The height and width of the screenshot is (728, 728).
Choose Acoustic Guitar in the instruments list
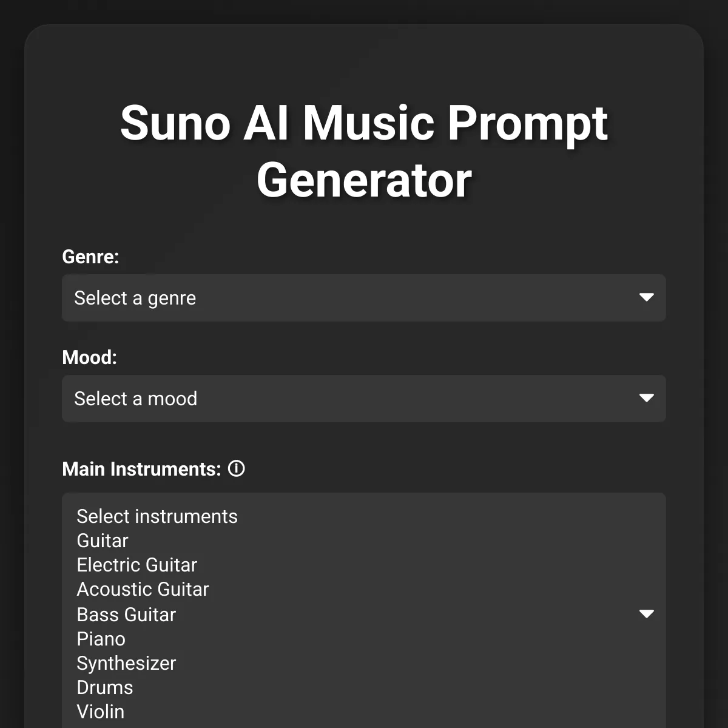pyautogui.click(x=143, y=589)
